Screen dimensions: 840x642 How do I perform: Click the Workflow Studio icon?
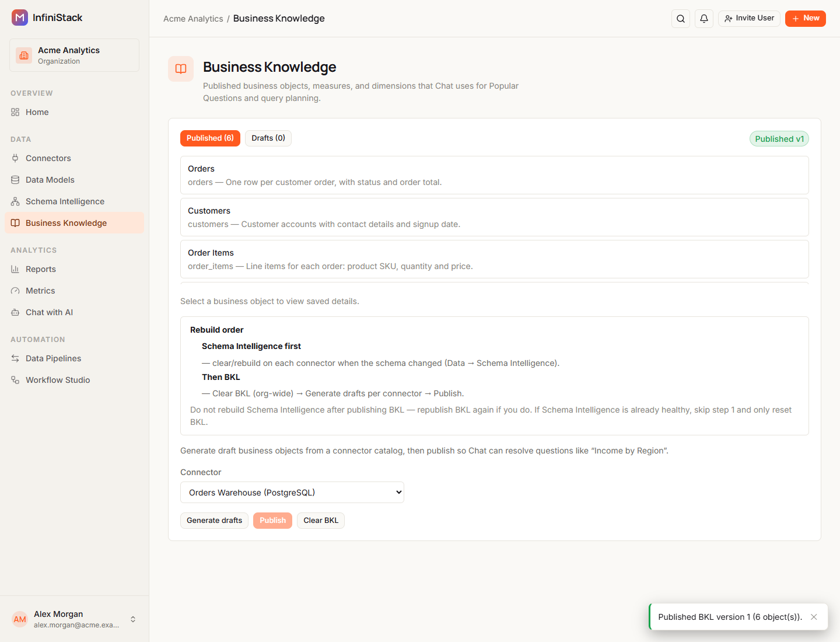pos(15,380)
